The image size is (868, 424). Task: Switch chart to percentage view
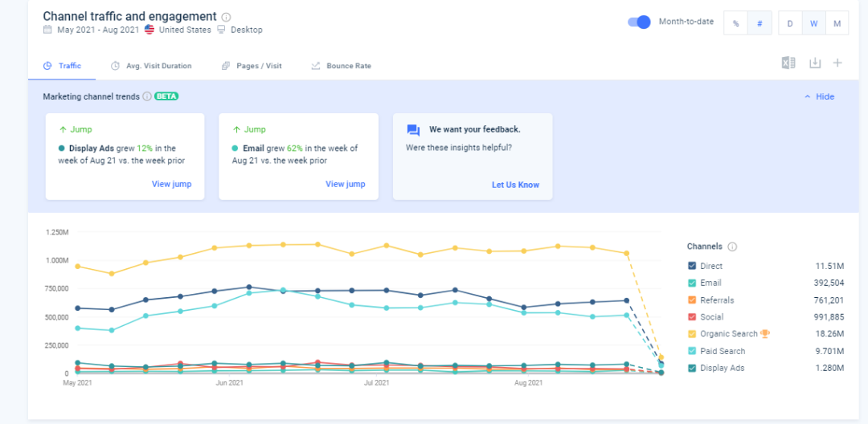click(x=735, y=23)
